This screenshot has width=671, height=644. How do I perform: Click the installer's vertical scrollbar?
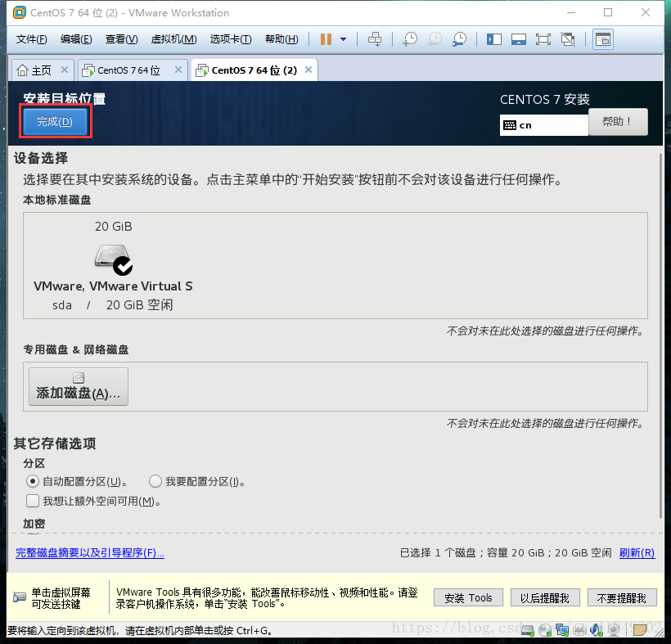click(660, 336)
